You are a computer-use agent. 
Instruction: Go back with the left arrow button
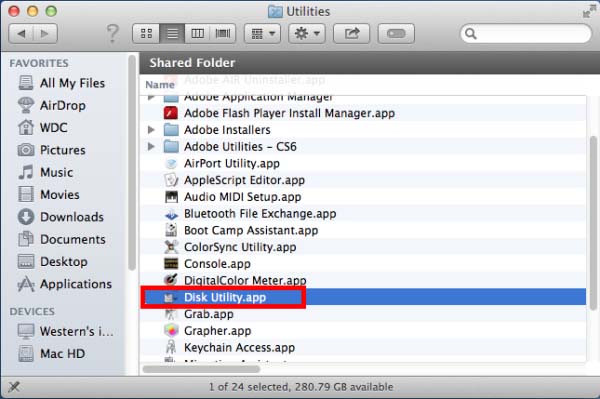point(21,34)
